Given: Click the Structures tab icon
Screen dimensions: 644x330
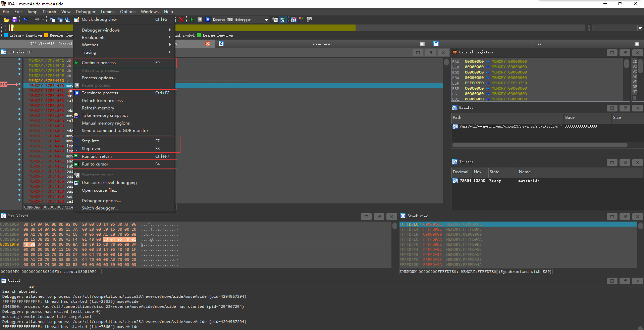Looking at the screenshot, I should click(221, 44).
